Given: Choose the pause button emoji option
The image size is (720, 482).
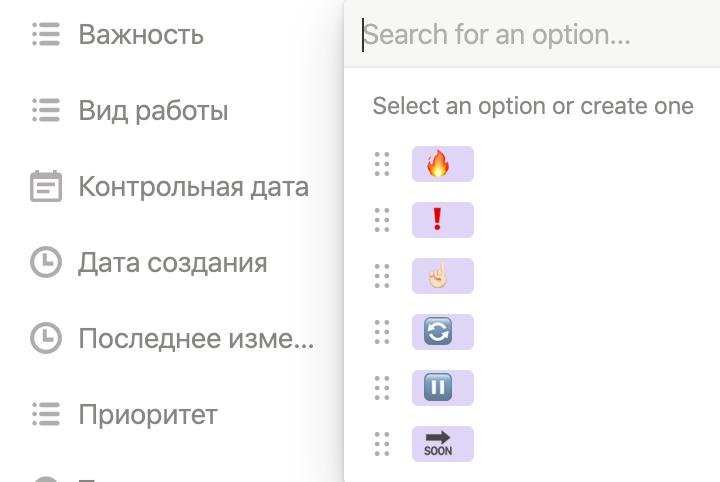Looking at the screenshot, I should [442, 388].
